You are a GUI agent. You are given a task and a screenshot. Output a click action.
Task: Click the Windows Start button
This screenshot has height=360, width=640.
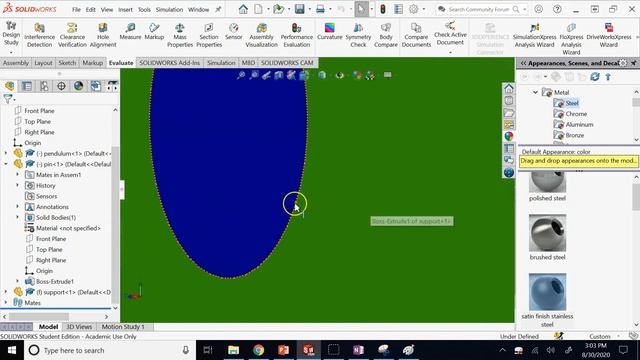pos(12,350)
